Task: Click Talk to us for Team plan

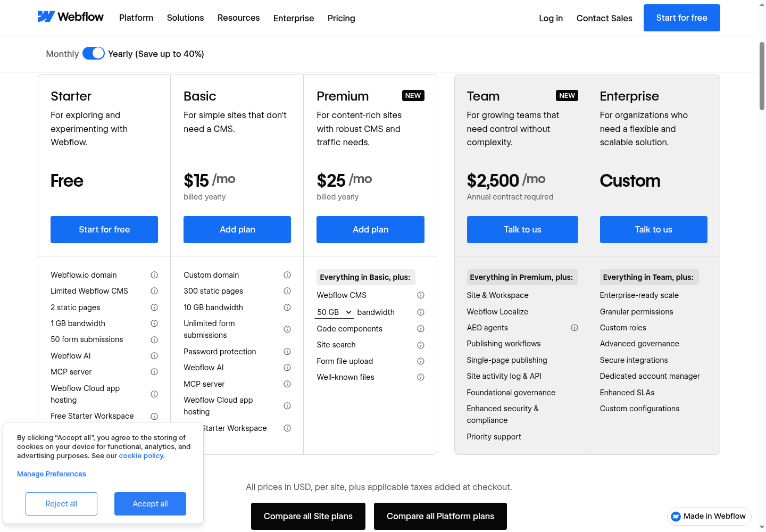Action: coord(522,229)
